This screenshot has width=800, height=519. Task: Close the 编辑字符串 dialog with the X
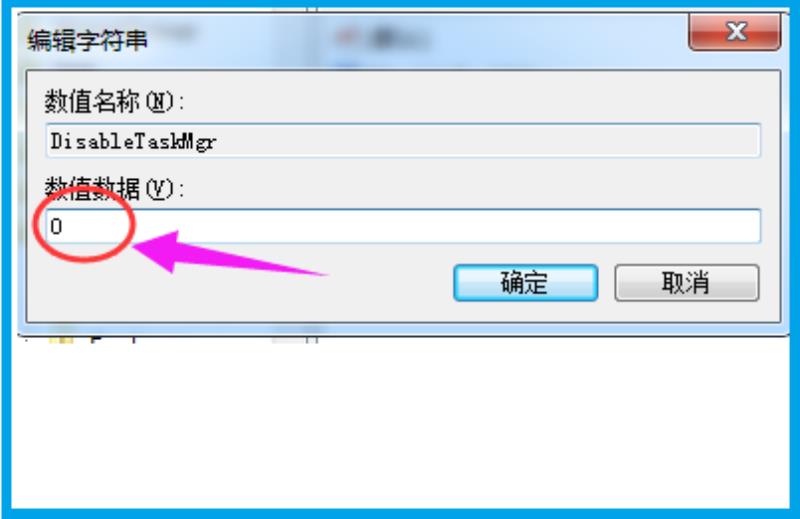tap(735, 32)
